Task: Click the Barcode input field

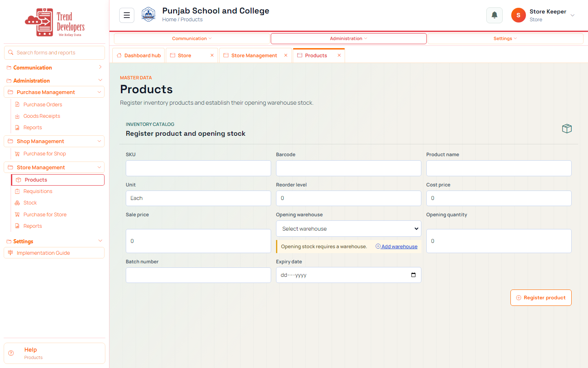Action: coord(349,168)
